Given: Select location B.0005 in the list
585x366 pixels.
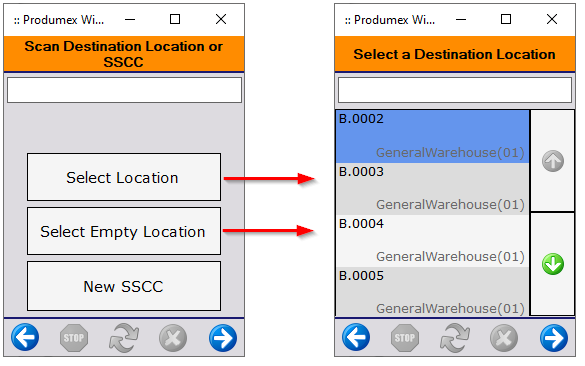Looking at the screenshot, I should click(432, 291).
